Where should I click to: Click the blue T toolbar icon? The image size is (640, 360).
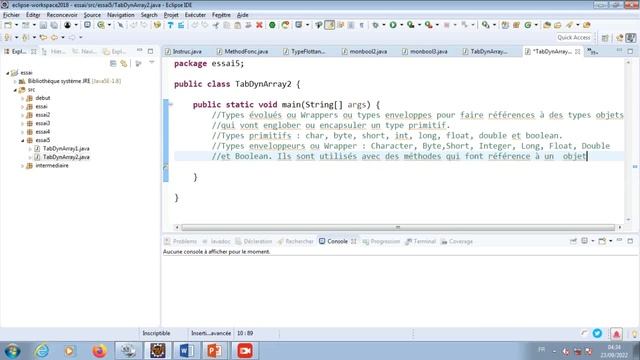(170, 25)
